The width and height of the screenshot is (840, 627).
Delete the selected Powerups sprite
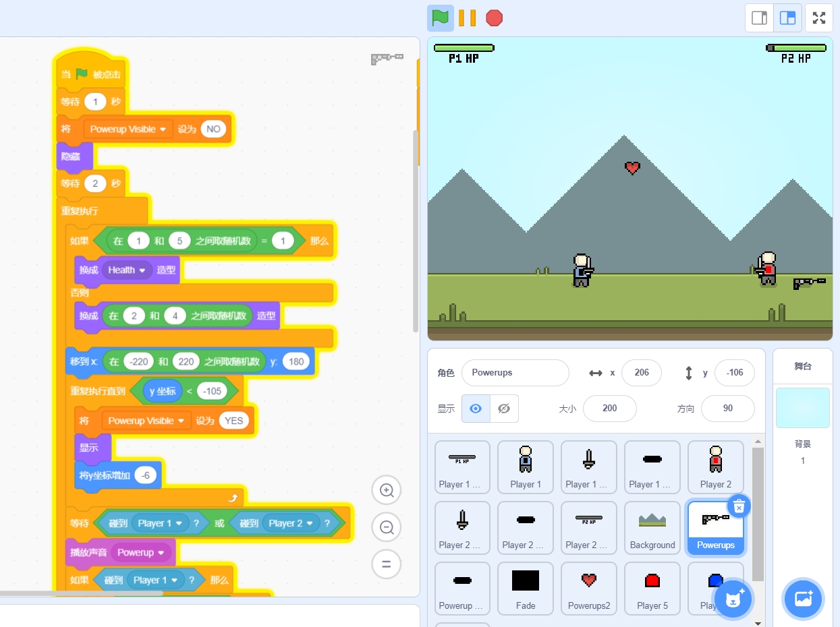coord(739,506)
